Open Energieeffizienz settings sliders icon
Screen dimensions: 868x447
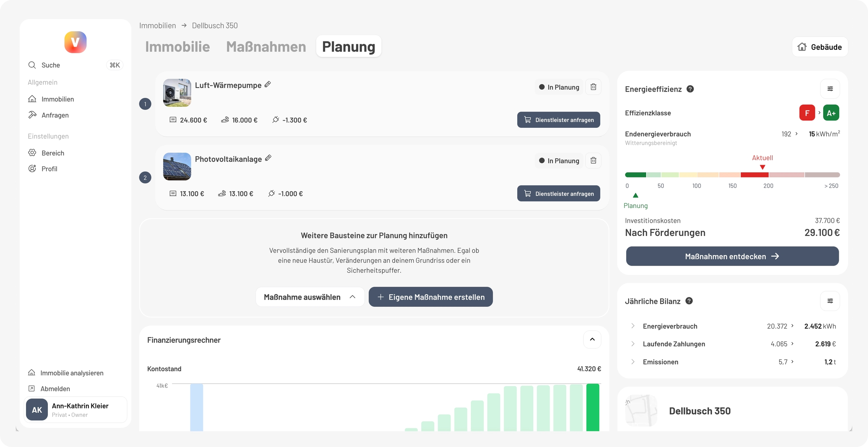coord(830,89)
